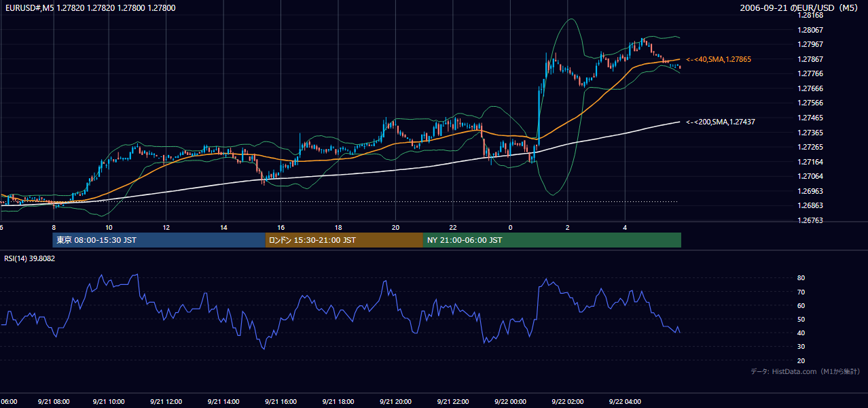This screenshot has height=408, width=868.
Task: Click price axis value 1.27766
Action: point(811,74)
